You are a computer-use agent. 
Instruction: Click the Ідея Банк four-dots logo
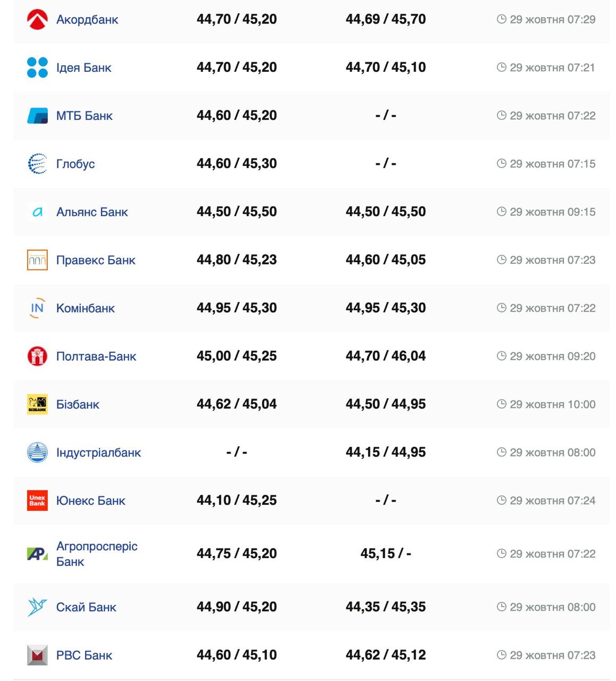(37, 68)
